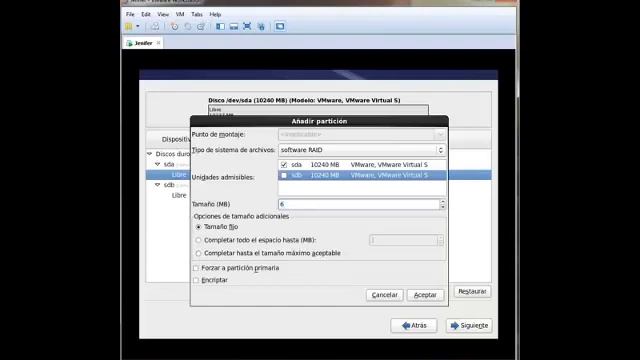Collapse the sda tree node
The height and width of the screenshot is (360, 640).
coord(158,164)
